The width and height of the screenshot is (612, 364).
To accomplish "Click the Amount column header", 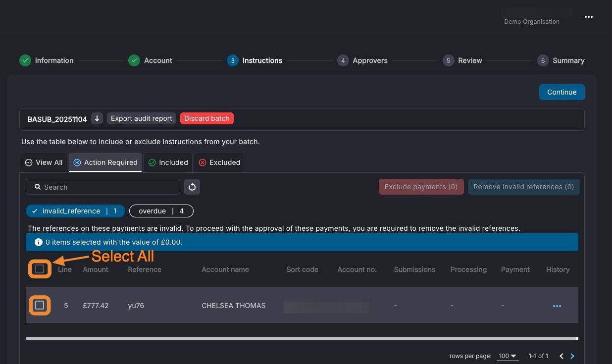I will coord(96,269).
